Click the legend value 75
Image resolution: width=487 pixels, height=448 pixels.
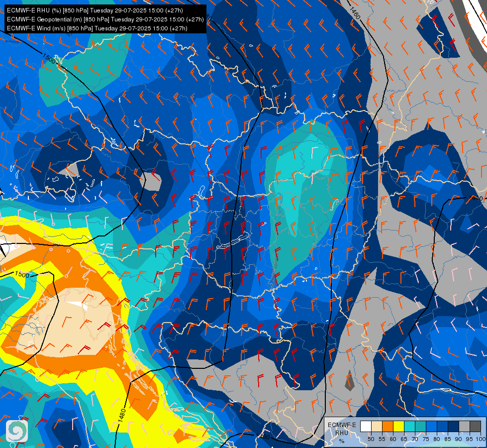coord(426,439)
